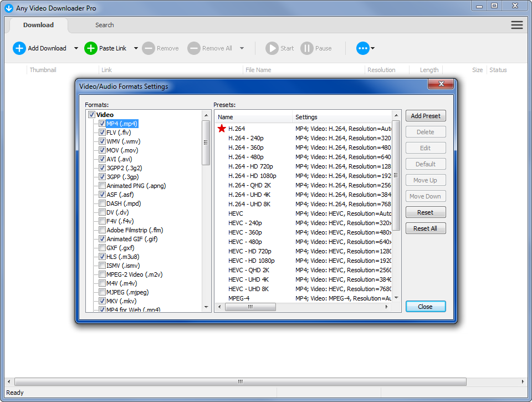The image size is (532, 402).
Task: Switch to the Search tab
Action: point(105,25)
